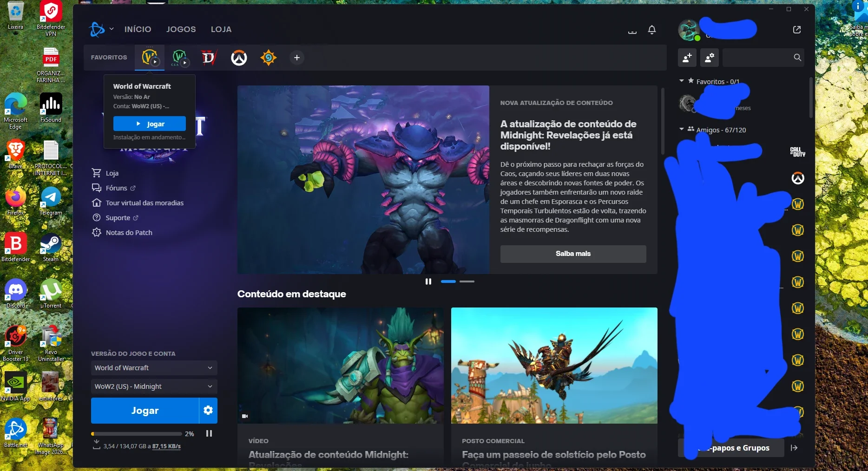Go to the INÍCIO tab
868x471 pixels.
pyautogui.click(x=138, y=29)
